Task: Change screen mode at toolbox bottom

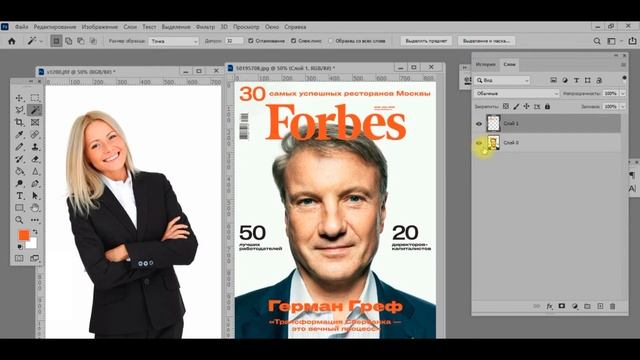Action: [35, 258]
